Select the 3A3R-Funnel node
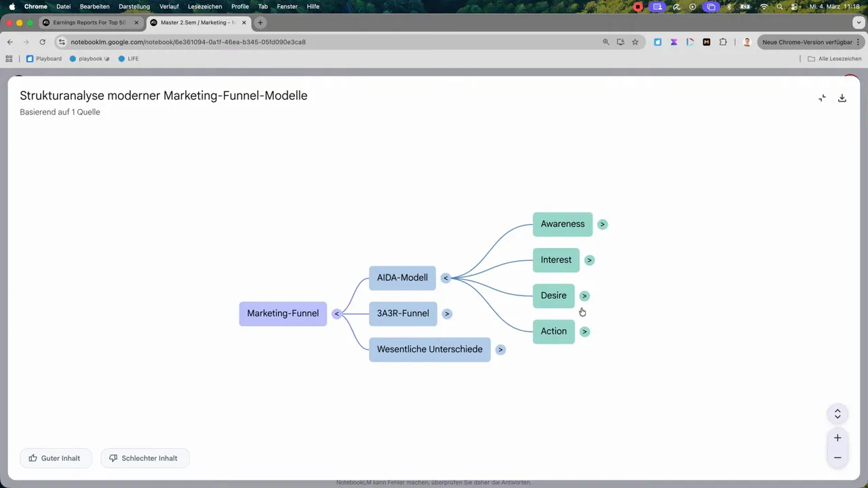The height and width of the screenshot is (488, 868). [403, 314]
